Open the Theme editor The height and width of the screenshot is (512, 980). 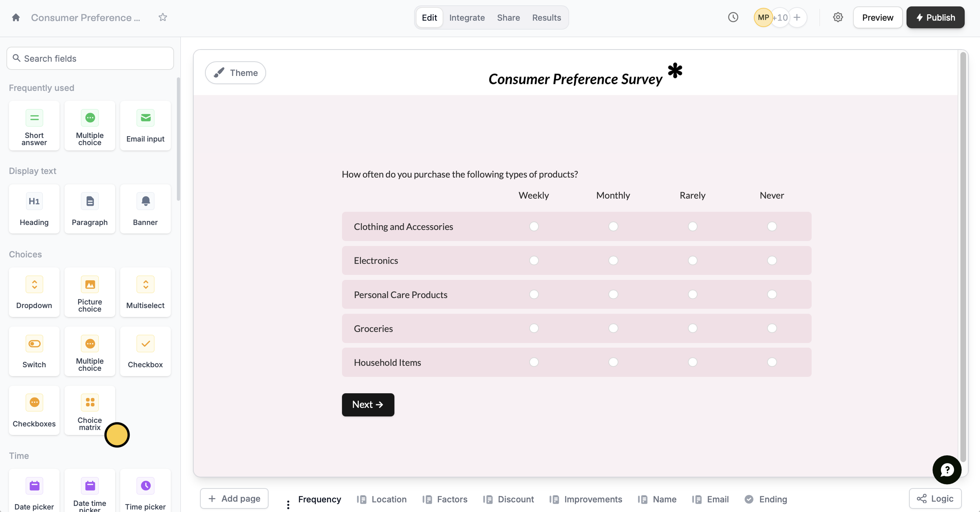coord(235,73)
